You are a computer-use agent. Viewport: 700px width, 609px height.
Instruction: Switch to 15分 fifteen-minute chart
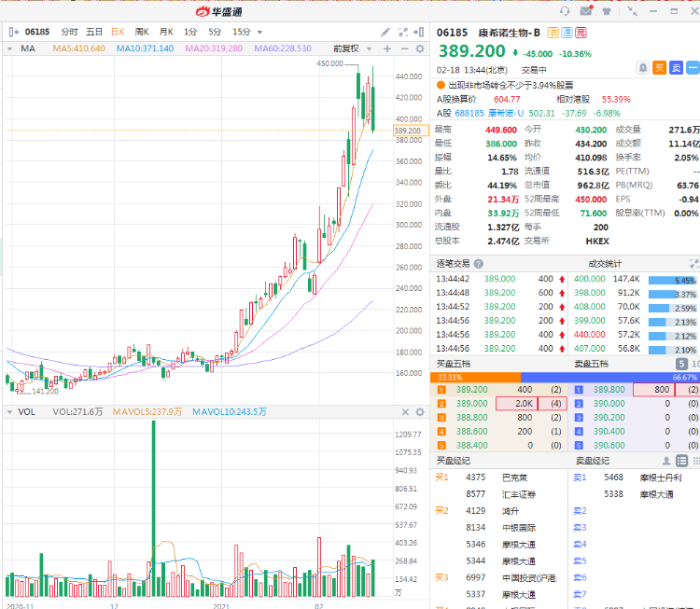click(x=242, y=32)
